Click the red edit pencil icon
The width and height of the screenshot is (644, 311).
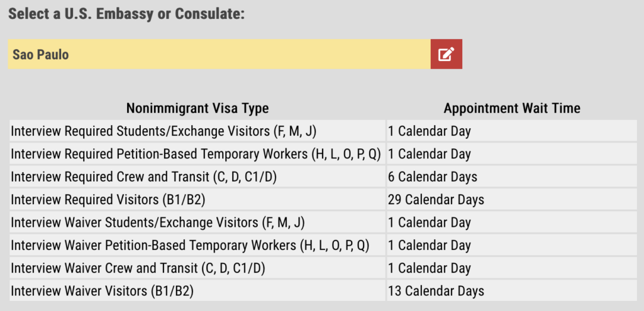[446, 54]
